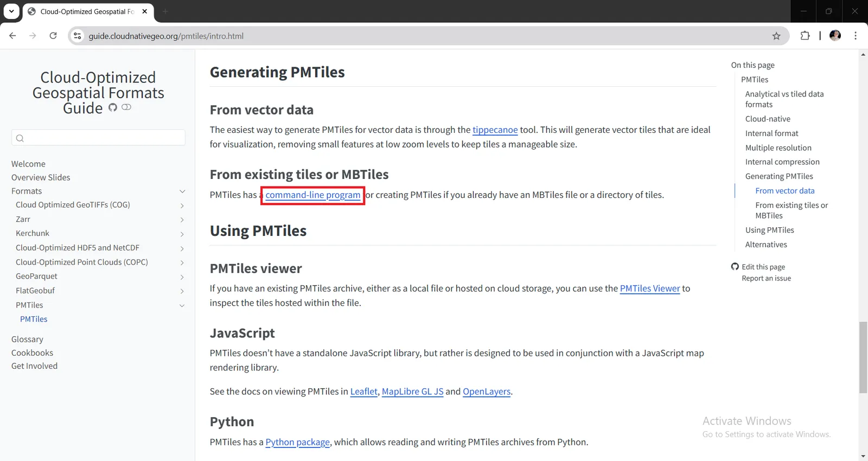This screenshot has width=868, height=461.
Task: Open the Get Involved page
Action: pyautogui.click(x=34, y=366)
